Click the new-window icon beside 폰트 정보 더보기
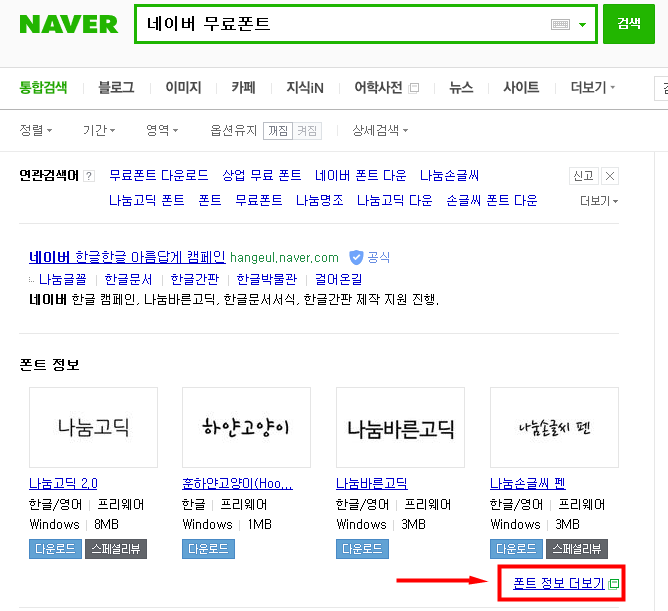 pyautogui.click(x=613, y=584)
